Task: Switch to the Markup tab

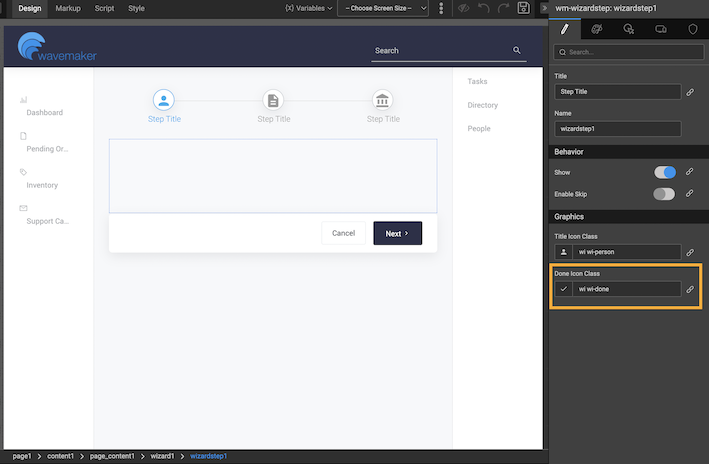Action: click(68, 8)
